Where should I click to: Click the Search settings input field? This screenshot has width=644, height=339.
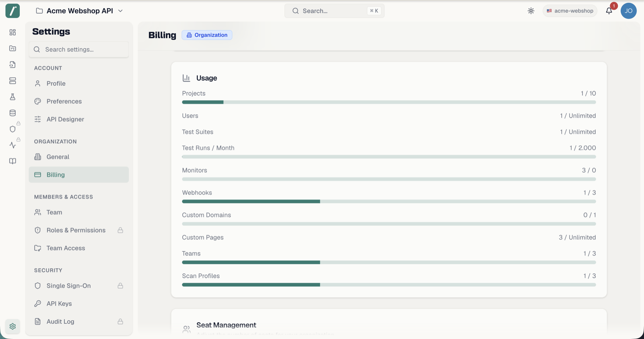point(79,49)
